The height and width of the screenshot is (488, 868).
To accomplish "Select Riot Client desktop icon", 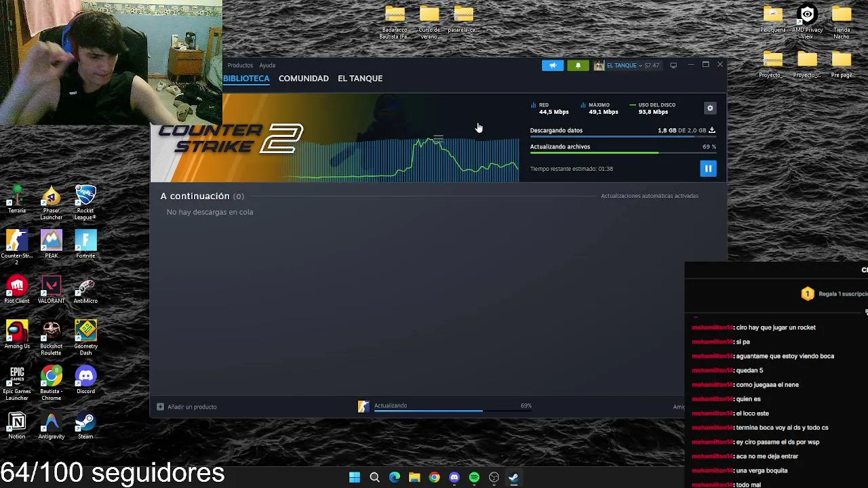I will [x=17, y=289].
